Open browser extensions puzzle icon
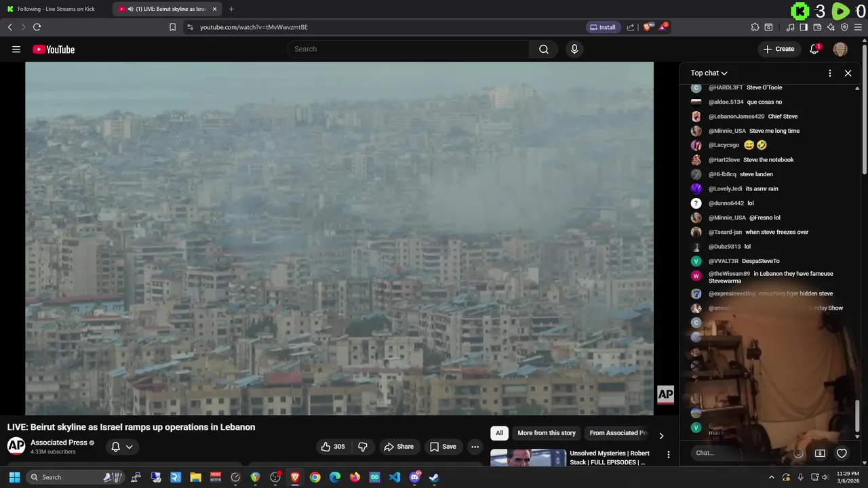 755,27
